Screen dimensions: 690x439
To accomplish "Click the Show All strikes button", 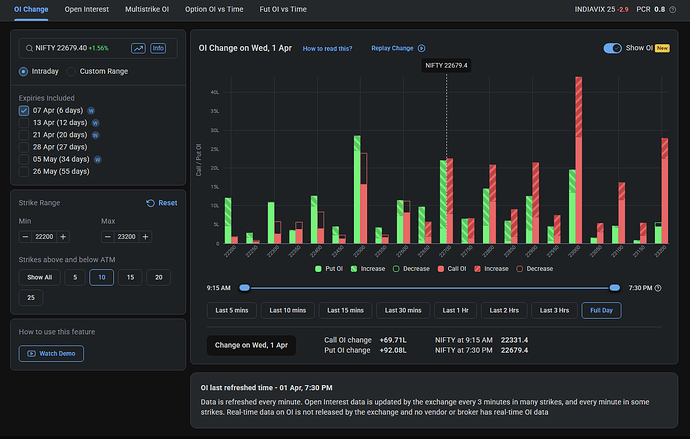I will point(40,277).
